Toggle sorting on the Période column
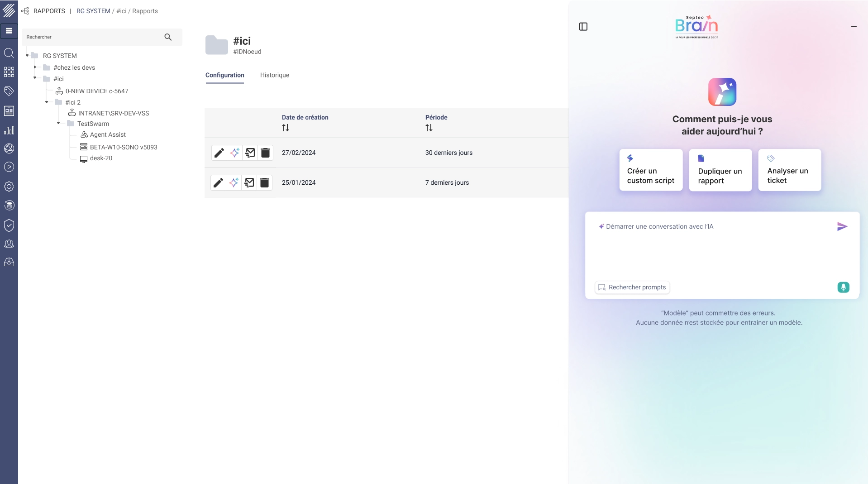 tap(429, 127)
